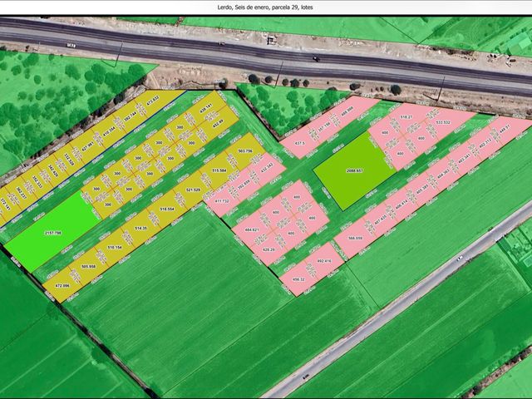This screenshot has height=399, width=532.
Task: Click the pink lot labeled 406.414
Action: click(401, 205)
